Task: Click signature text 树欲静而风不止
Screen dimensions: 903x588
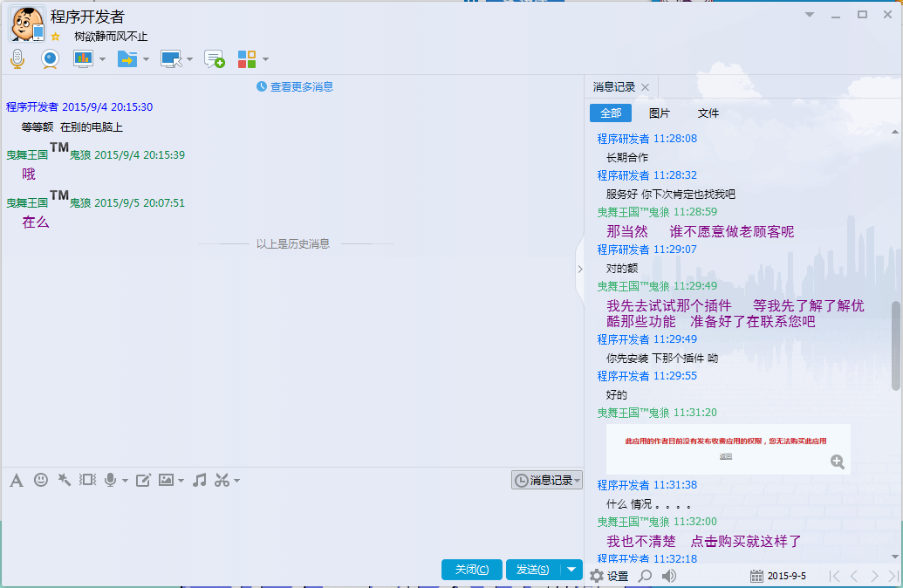Action: (x=111, y=37)
